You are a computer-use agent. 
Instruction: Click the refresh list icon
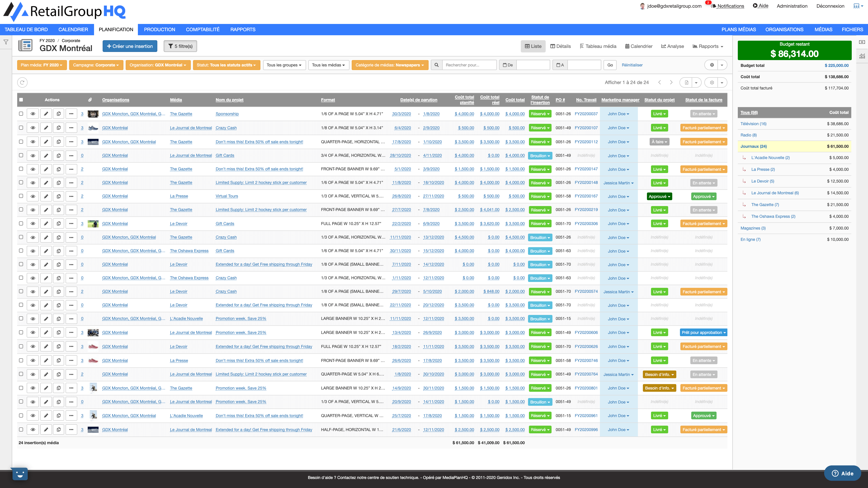22,82
